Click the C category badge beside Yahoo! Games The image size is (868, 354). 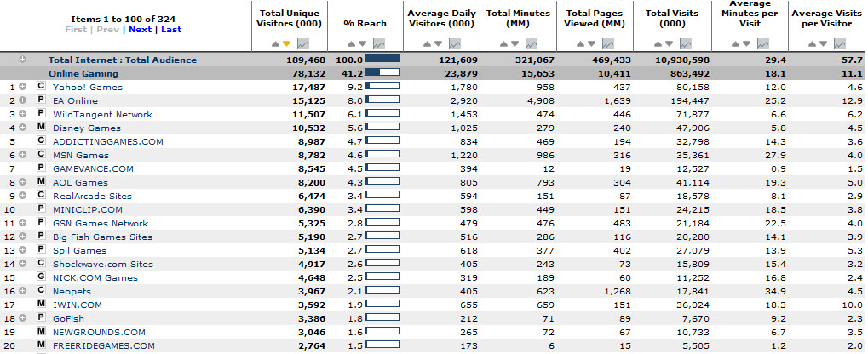tap(40, 87)
